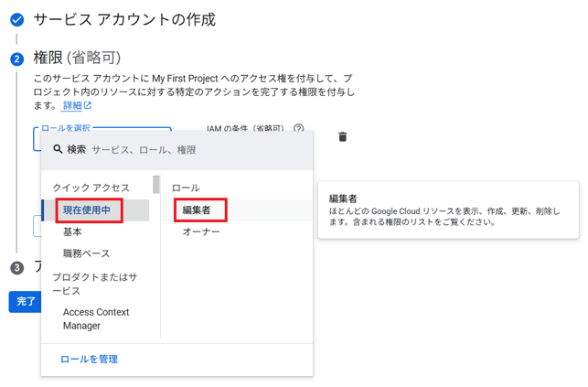The image size is (588, 387).
Task: Select the 編集者 role
Action: (x=197, y=210)
